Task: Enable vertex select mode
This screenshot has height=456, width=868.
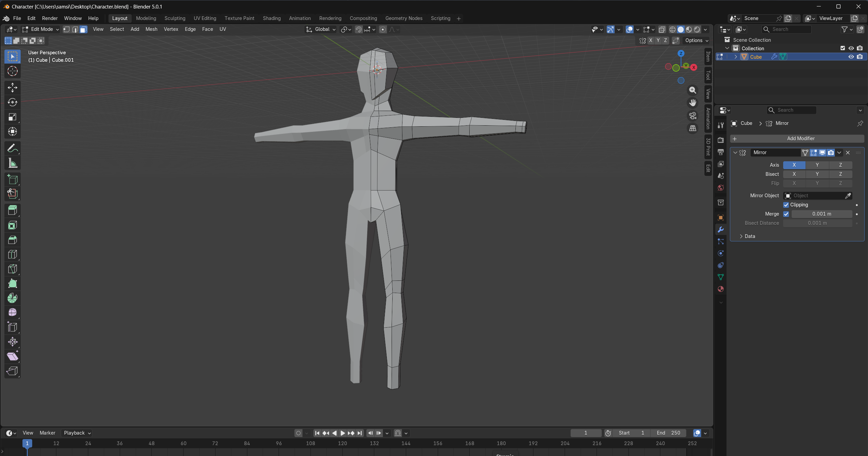Action: 67,29
